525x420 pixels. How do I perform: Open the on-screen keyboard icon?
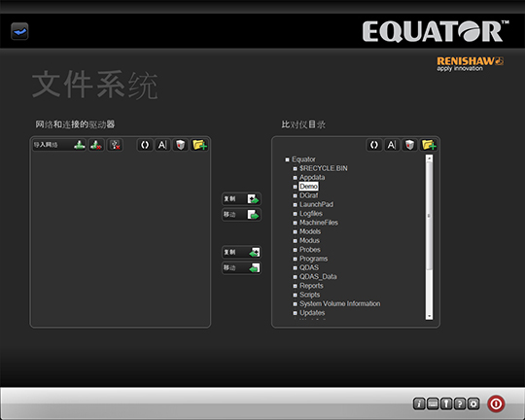(x=433, y=403)
